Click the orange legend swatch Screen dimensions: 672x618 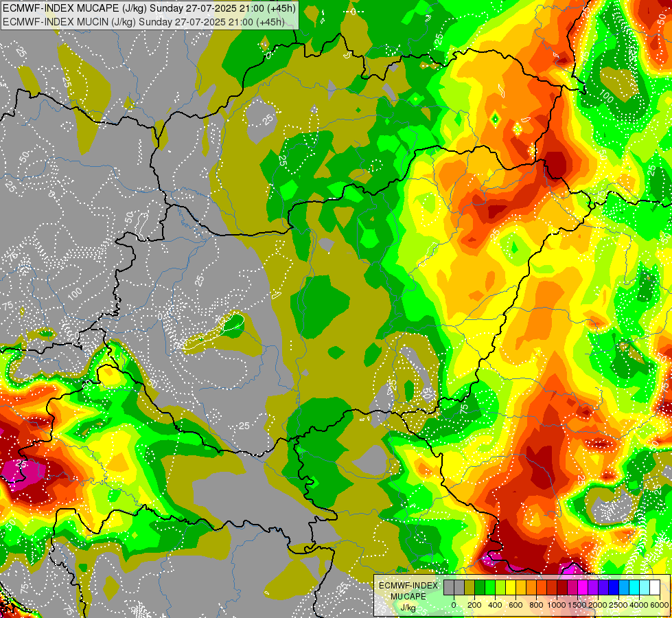click(x=531, y=587)
